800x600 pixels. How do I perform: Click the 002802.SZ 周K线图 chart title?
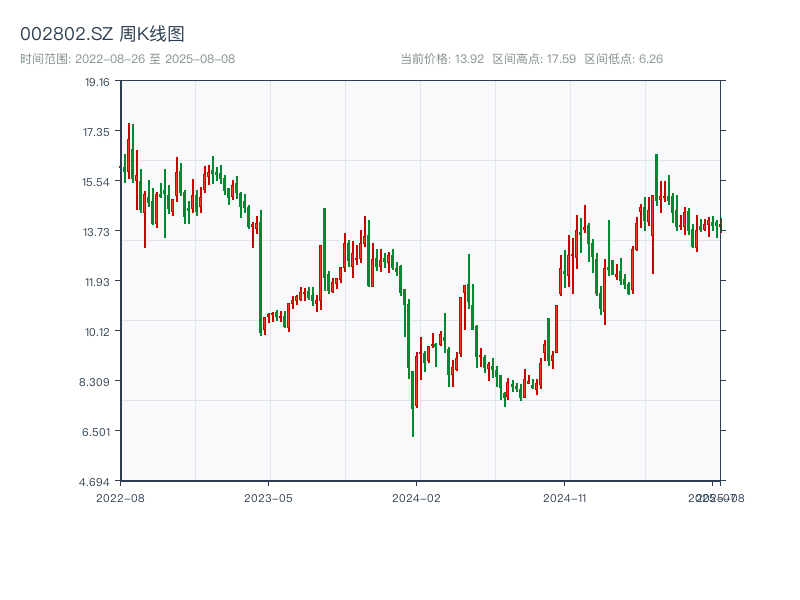102,35
